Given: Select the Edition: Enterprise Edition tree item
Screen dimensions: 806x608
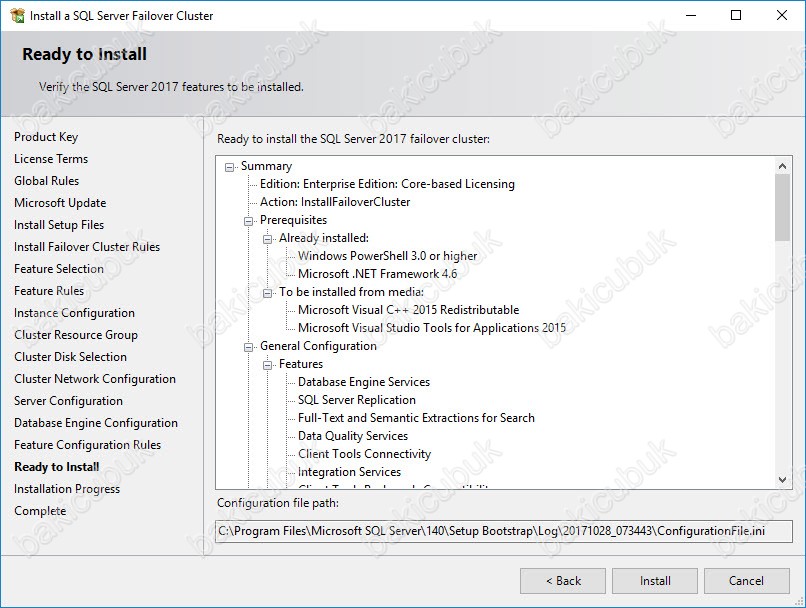Looking at the screenshot, I should (387, 184).
